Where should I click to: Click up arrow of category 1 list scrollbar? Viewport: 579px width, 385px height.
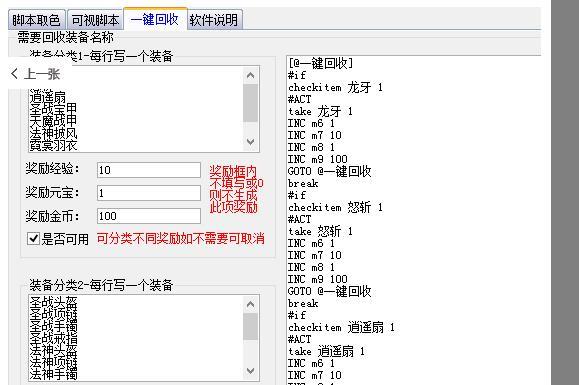point(250,75)
